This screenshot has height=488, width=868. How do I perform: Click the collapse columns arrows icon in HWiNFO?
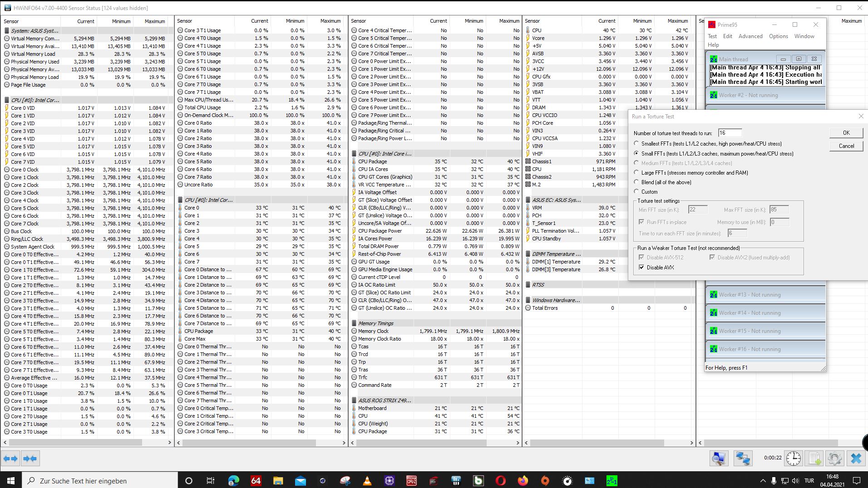click(30, 459)
